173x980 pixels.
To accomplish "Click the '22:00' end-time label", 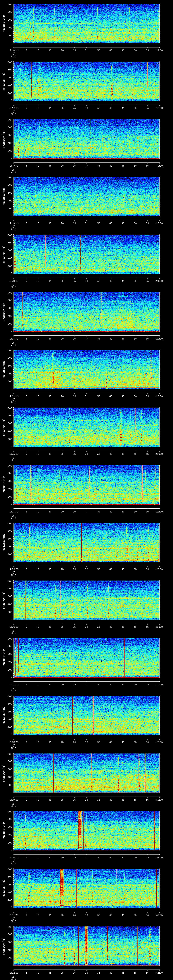I will coord(159,339).
